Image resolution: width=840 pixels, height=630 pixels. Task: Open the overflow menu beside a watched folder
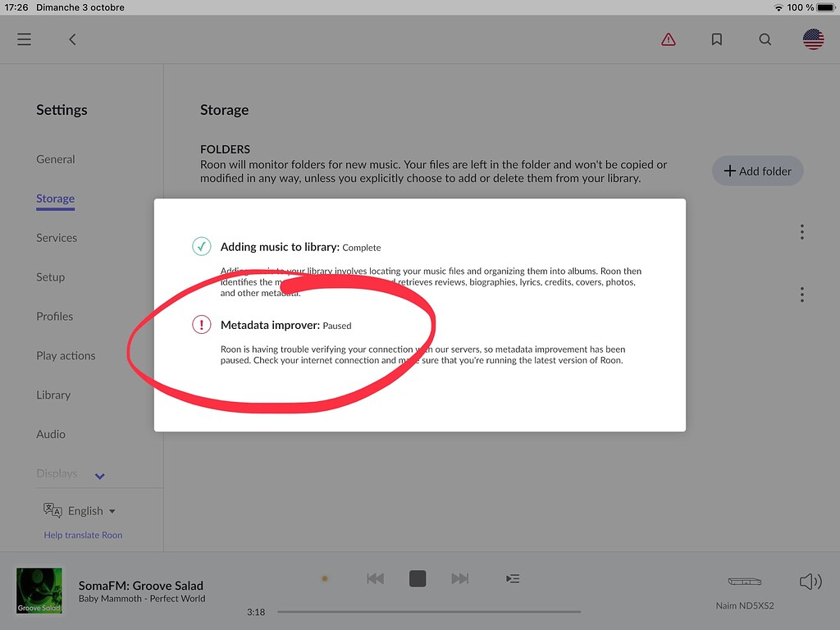coord(801,232)
